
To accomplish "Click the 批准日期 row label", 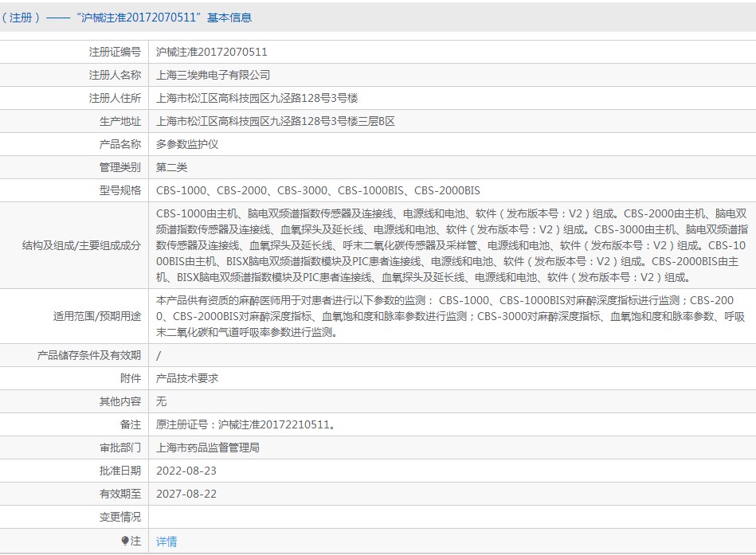I will click(120, 471).
